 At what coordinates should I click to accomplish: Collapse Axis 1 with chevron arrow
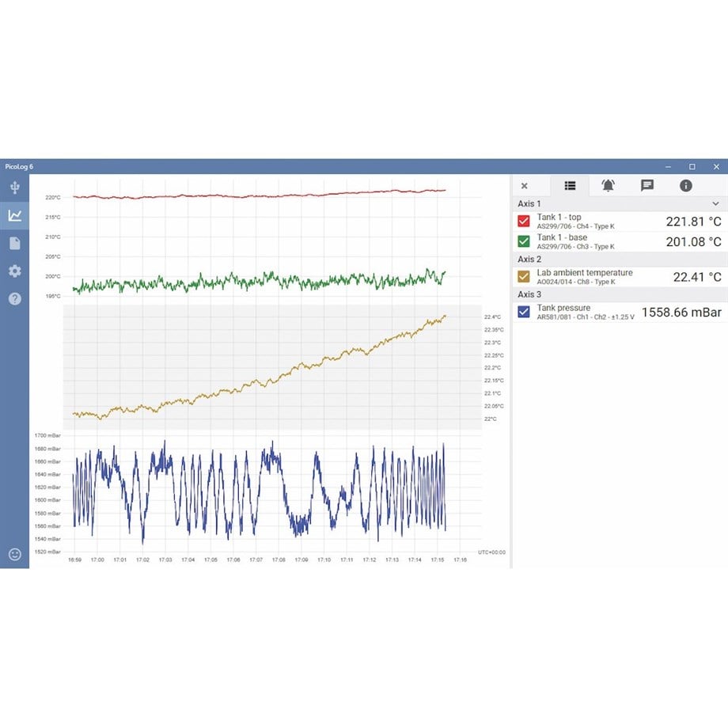pos(715,204)
